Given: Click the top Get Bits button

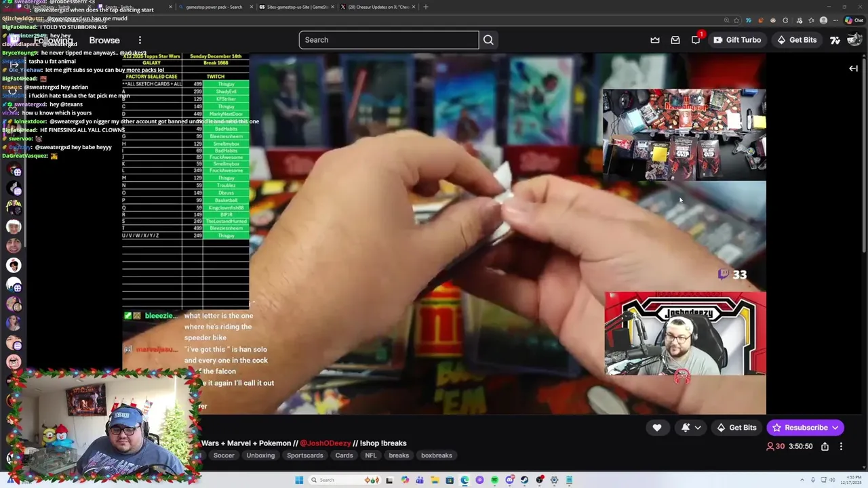Looking at the screenshot, I should click(797, 40).
